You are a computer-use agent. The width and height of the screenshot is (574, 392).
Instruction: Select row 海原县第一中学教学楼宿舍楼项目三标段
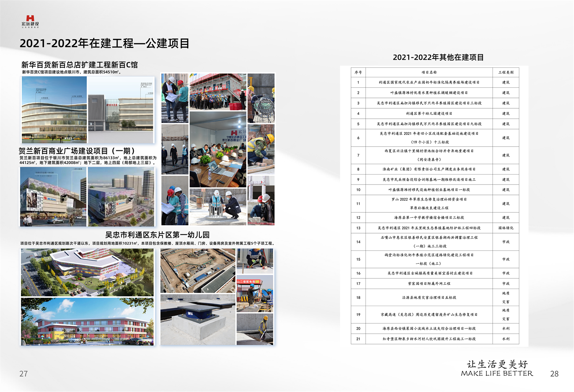pyautogui.click(x=435, y=217)
